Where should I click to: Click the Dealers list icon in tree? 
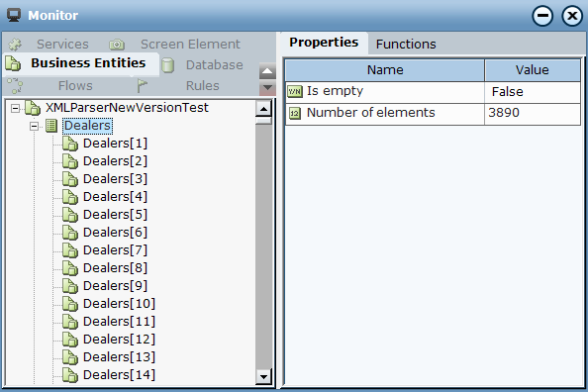click(x=51, y=126)
